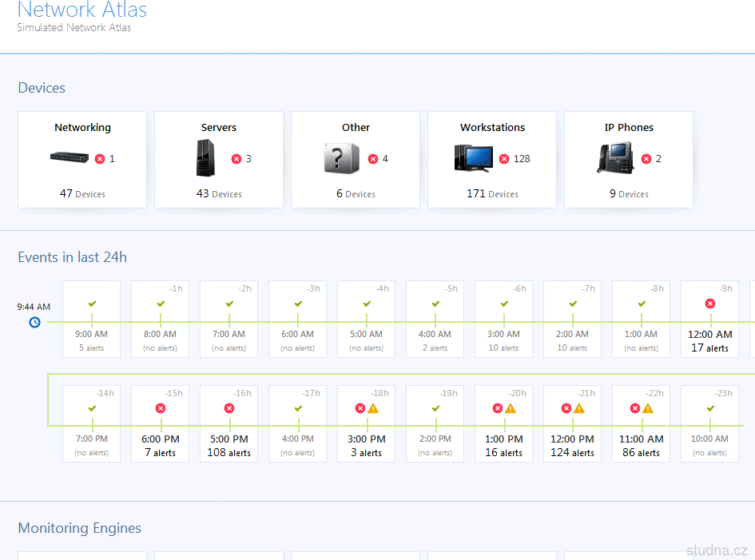The image size is (755, 560).
Task: Open the 9 Devices IP Phones link
Action: (629, 193)
